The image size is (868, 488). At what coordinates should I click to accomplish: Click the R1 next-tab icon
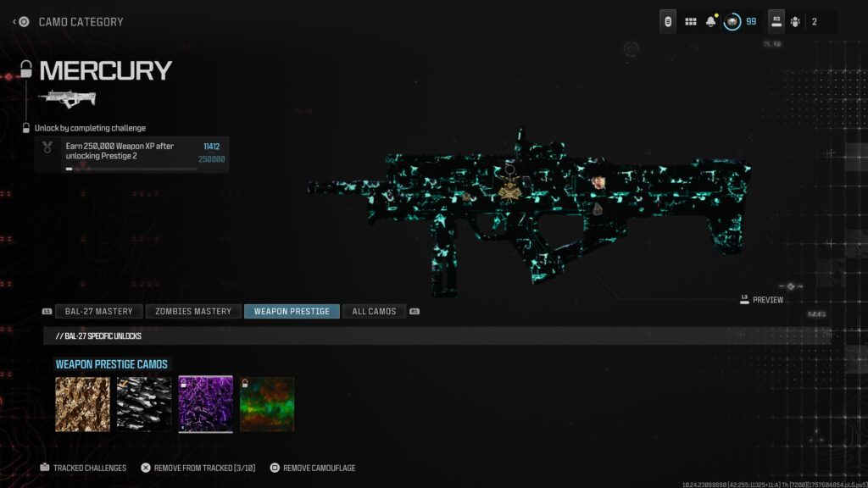pyautogui.click(x=414, y=312)
